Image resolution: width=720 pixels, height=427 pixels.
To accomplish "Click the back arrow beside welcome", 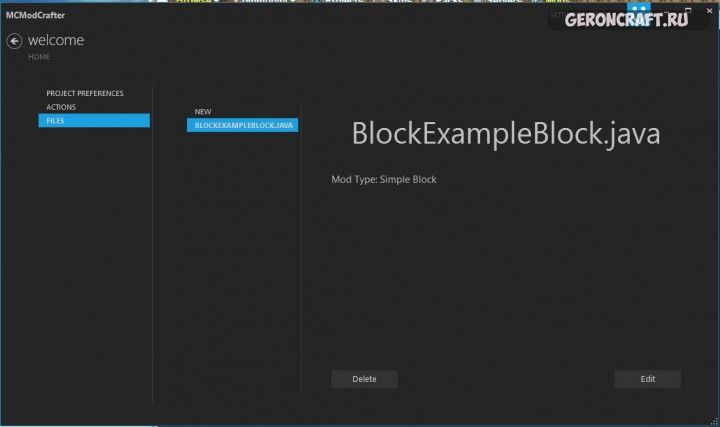I will [14, 41].
